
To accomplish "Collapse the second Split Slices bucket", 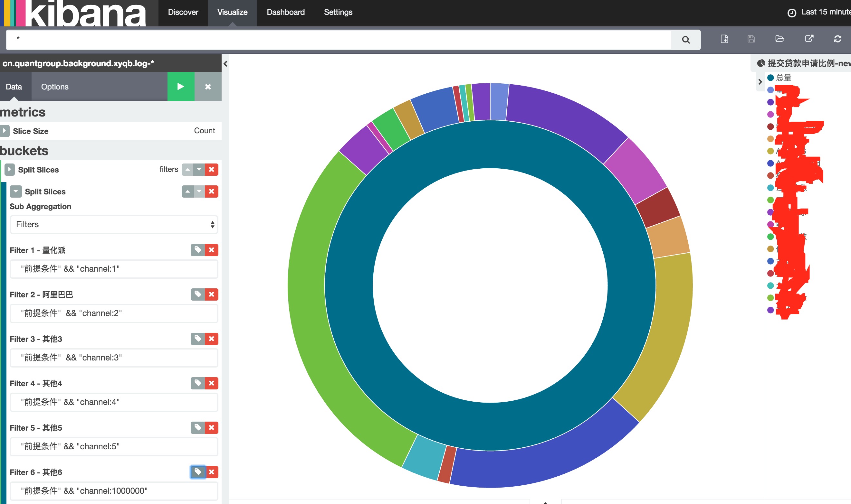I will pyautogui.click(x=16, y=191).
